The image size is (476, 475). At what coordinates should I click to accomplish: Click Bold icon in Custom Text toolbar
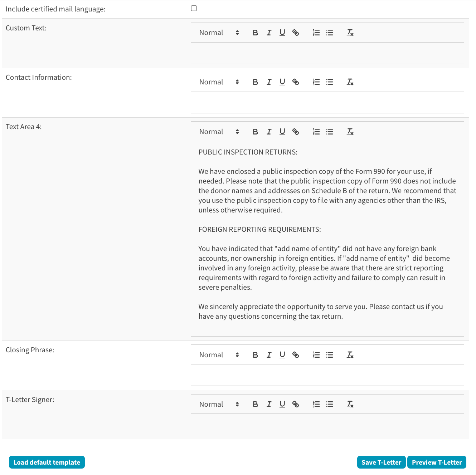(x=255, y=33)
